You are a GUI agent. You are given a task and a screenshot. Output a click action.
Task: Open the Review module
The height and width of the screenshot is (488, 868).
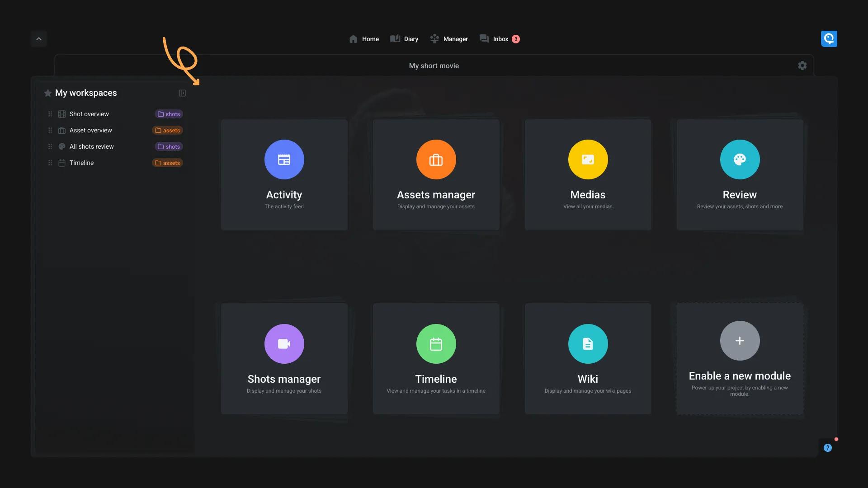point(739,174)
